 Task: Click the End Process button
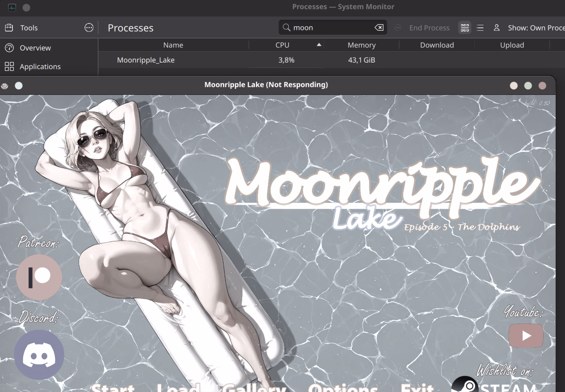tap(422, 28)
